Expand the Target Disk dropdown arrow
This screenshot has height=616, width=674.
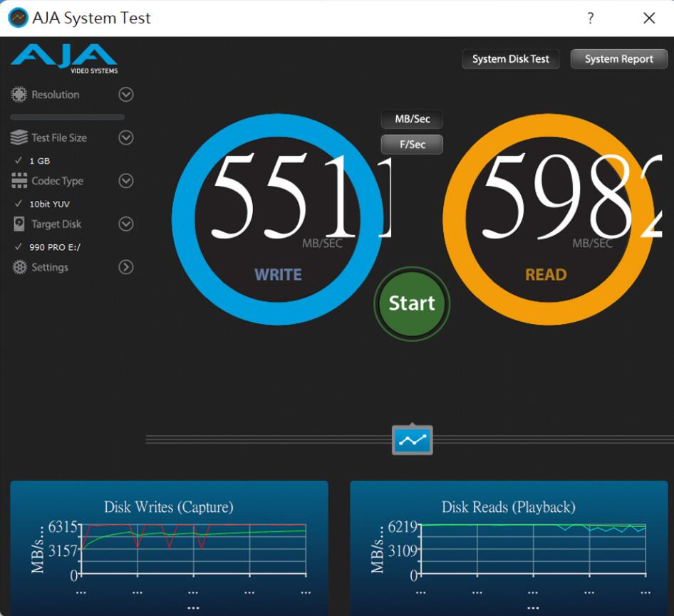[x=126, y=224]
